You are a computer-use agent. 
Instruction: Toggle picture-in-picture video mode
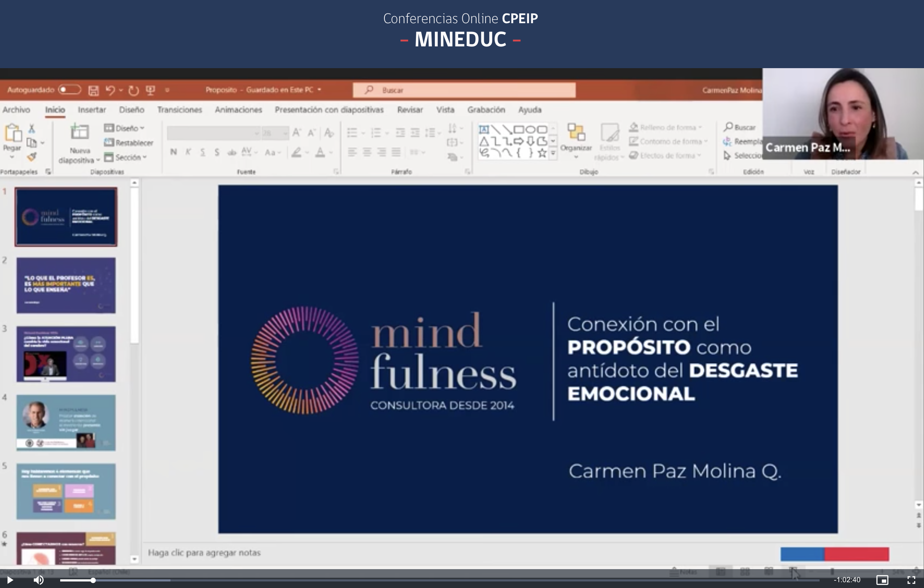pos(882,580)
